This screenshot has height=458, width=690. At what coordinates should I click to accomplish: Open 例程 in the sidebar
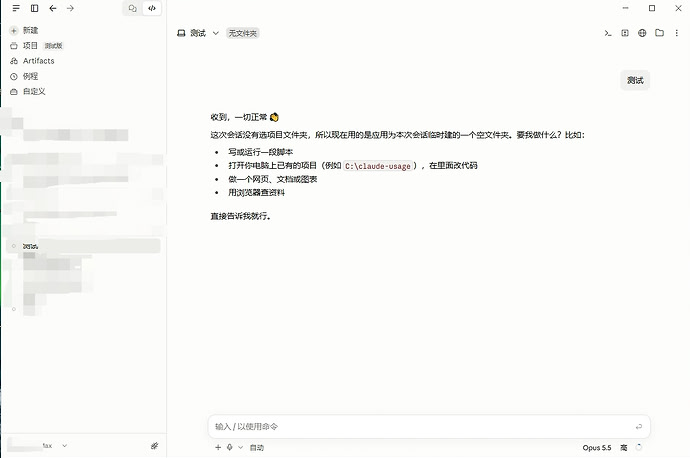30,76
